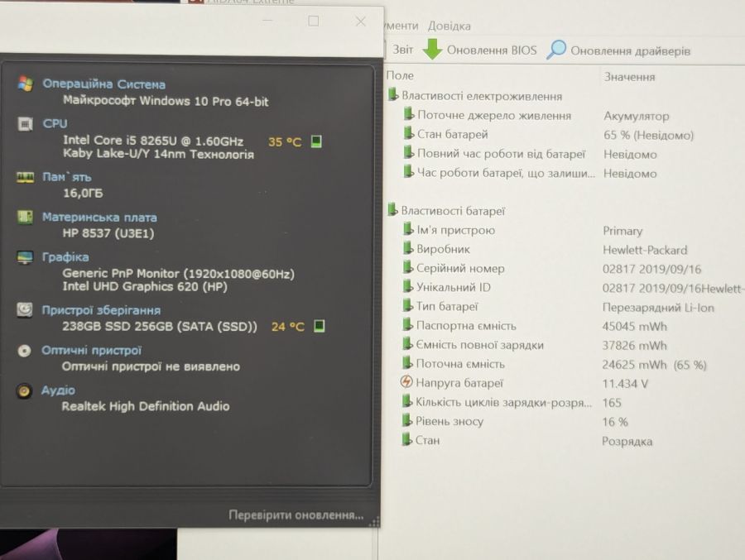Screen dimensions: 745x560
Task: Open the Материнська плата section
Action: click(99, 218)
